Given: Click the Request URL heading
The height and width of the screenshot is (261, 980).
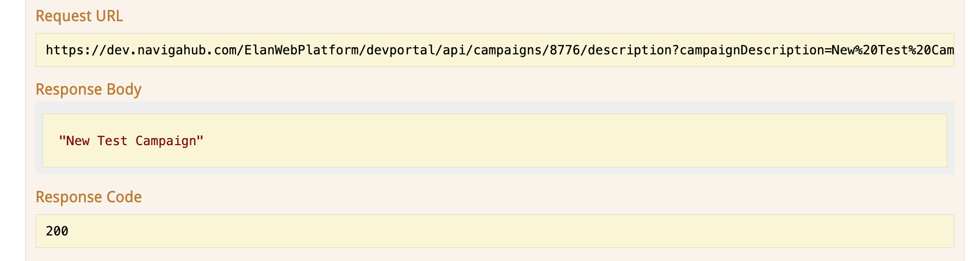Looking at the screenshot, I should point(79,16).
